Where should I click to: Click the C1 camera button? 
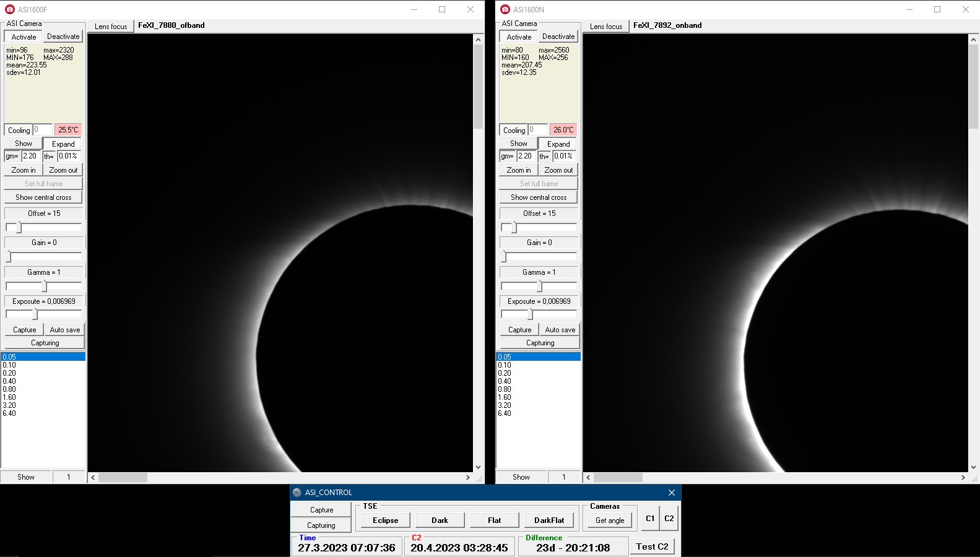[650, 519]
